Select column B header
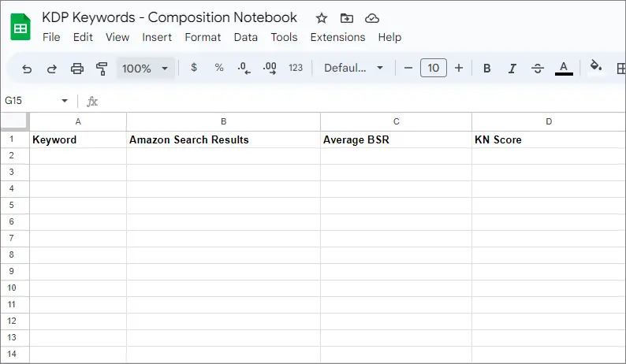The width and height of the screenshot is (626, 364). tap(224, 122)
